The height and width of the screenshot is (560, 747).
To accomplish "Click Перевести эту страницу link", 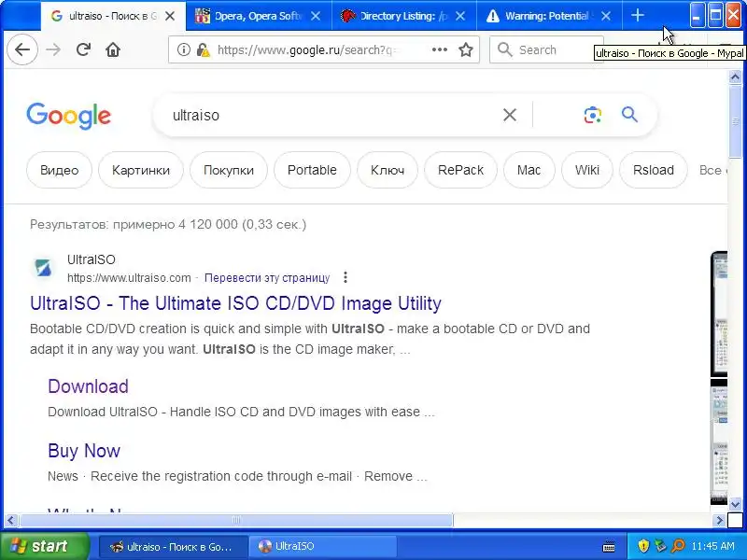I will [x=267, y=277].
